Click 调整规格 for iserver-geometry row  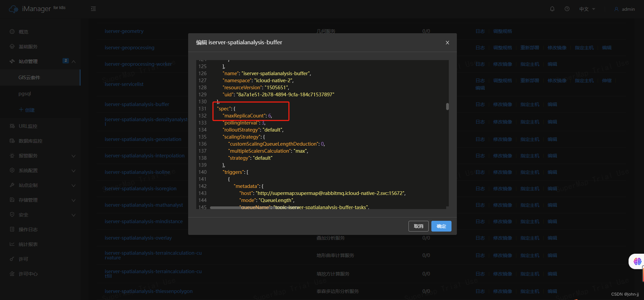pos(503,31)
